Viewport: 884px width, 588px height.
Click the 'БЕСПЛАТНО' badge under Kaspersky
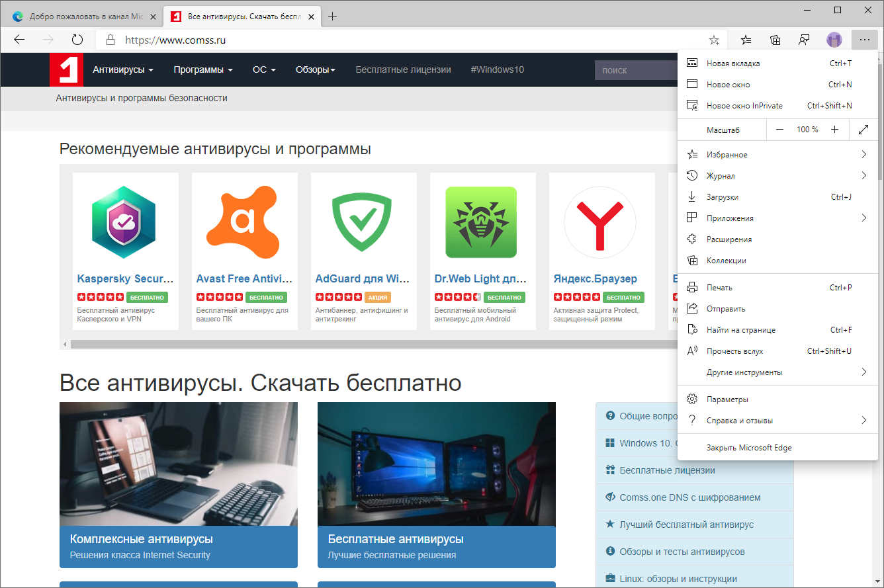pos(147,298)
